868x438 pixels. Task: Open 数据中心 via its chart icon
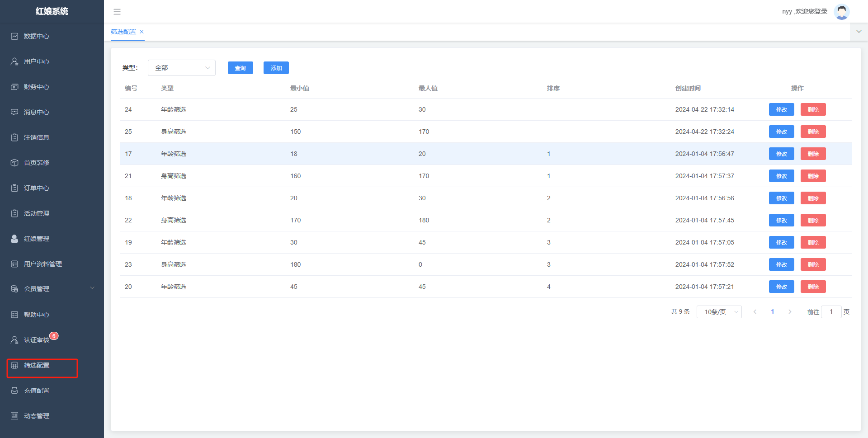coord(14,36)
